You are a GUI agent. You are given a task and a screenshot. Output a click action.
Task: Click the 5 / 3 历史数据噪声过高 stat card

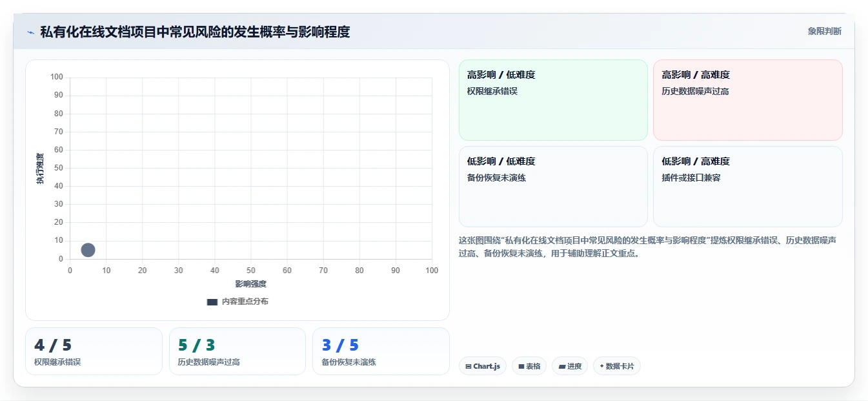237,351
